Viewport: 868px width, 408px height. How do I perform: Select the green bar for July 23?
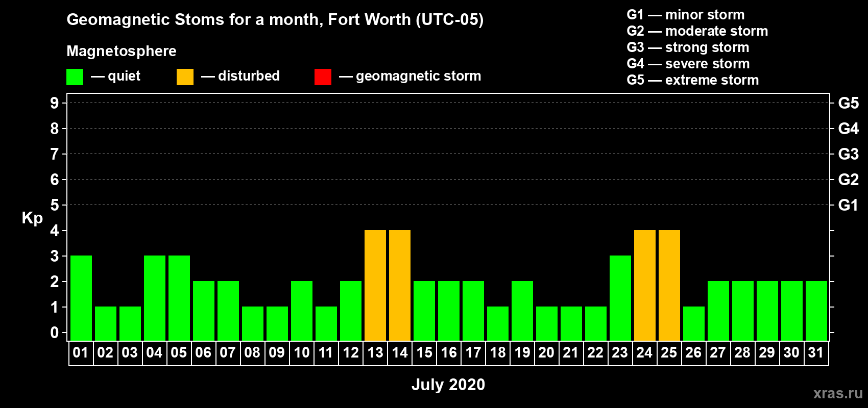click(620, 298)
